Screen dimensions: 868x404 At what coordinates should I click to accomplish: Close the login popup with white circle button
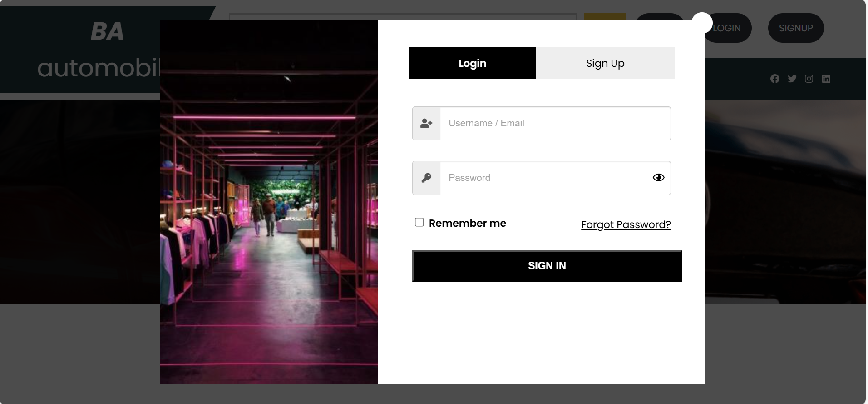702,22
